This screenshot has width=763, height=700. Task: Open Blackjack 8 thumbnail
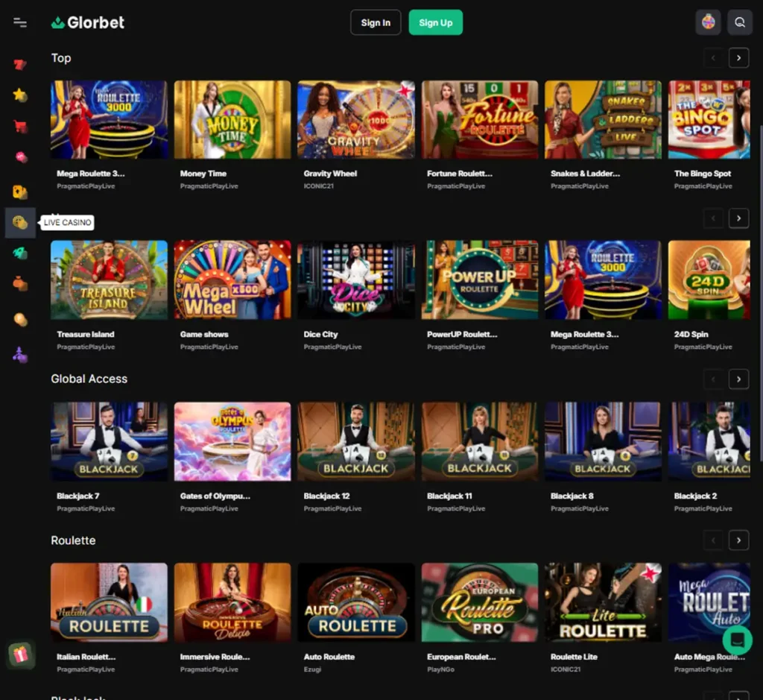click(x=603, y=441)
